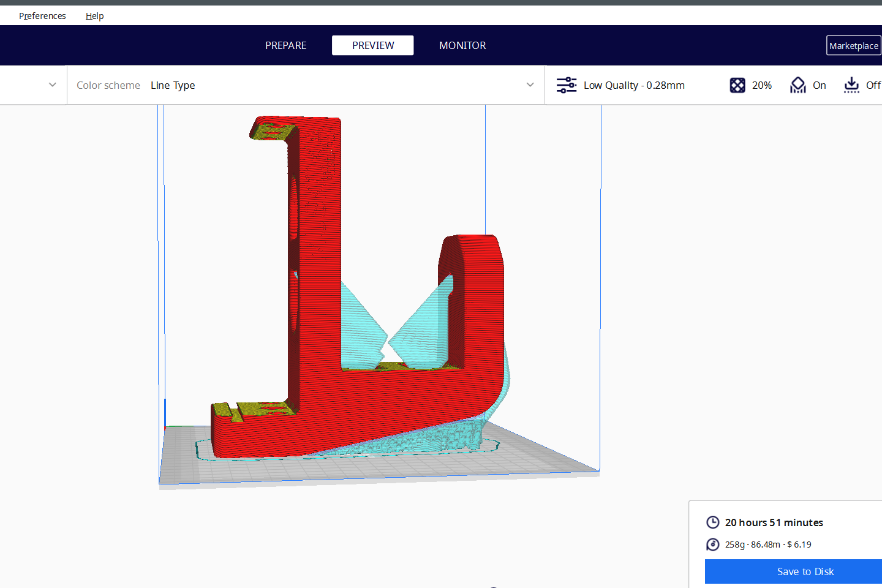The height and width of the screenshot is (588, 882).
Task: Click the filament spool material icon
Action: pyautogui.click(x=713, y=545)
